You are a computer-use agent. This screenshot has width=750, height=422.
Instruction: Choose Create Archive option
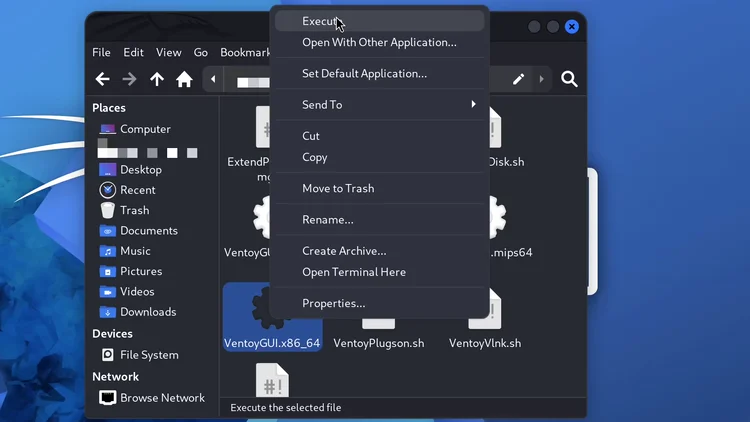pyautogui.click(x=380, y=251)
